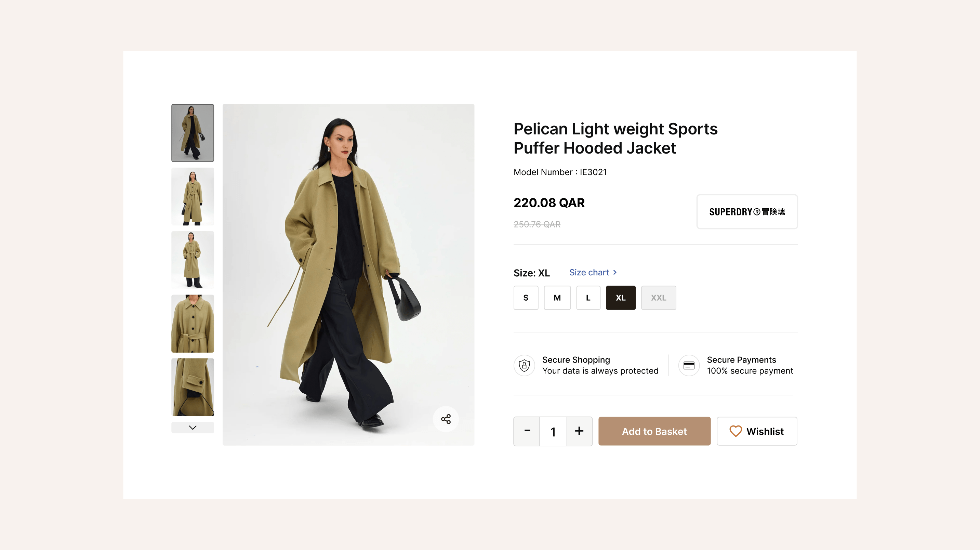Open the Superdry brand logo box

pos(747,212)
